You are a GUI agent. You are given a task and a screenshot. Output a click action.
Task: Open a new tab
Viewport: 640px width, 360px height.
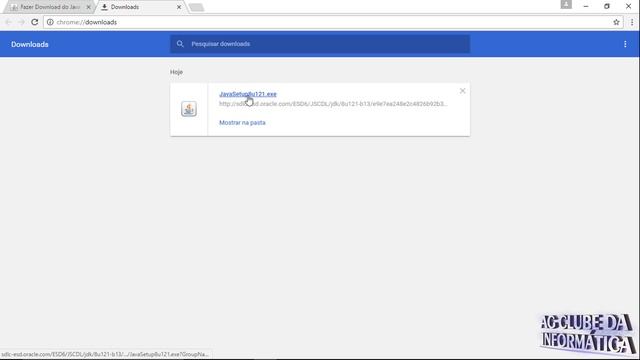196,7
